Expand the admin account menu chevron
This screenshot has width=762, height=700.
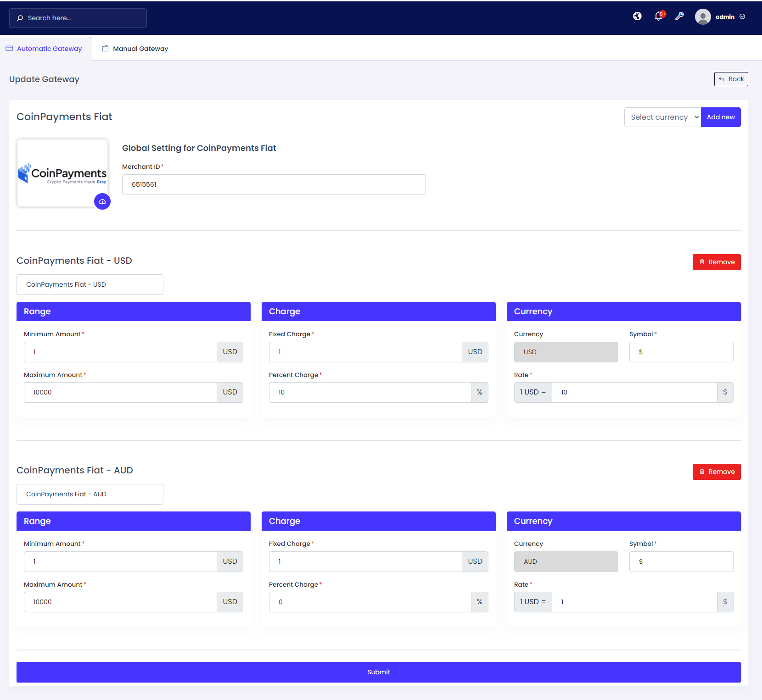point(742,17)
